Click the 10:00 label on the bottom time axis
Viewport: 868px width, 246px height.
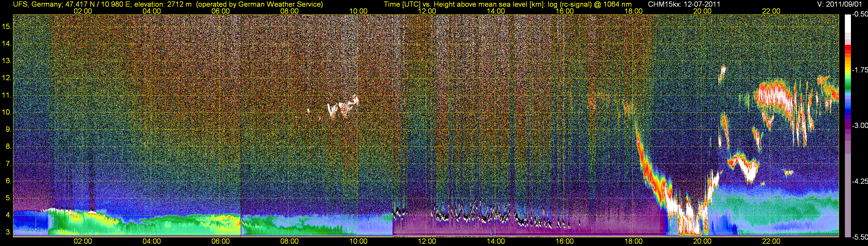(358, 241)
